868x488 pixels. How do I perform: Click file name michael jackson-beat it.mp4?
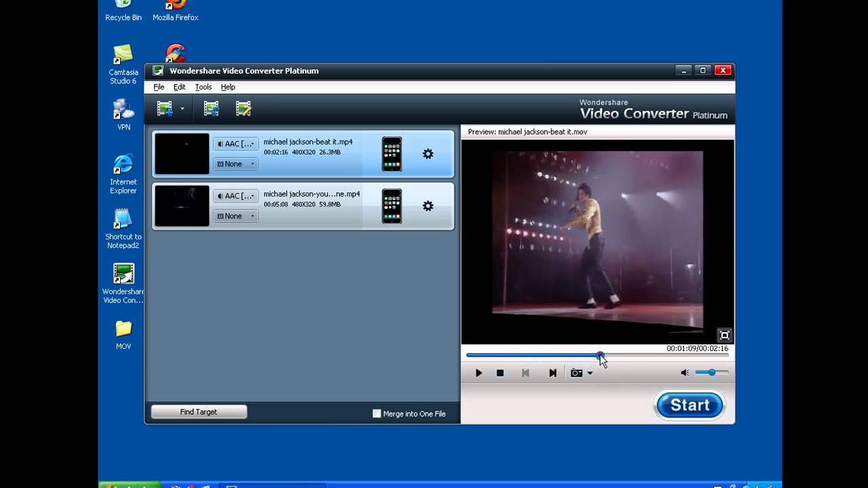308,142
